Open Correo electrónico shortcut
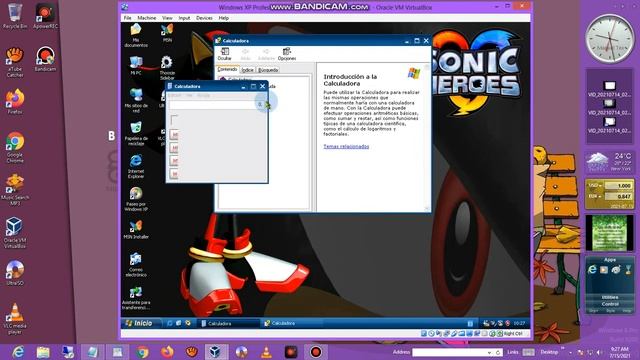The image size is (640, 360). (136, 264)
